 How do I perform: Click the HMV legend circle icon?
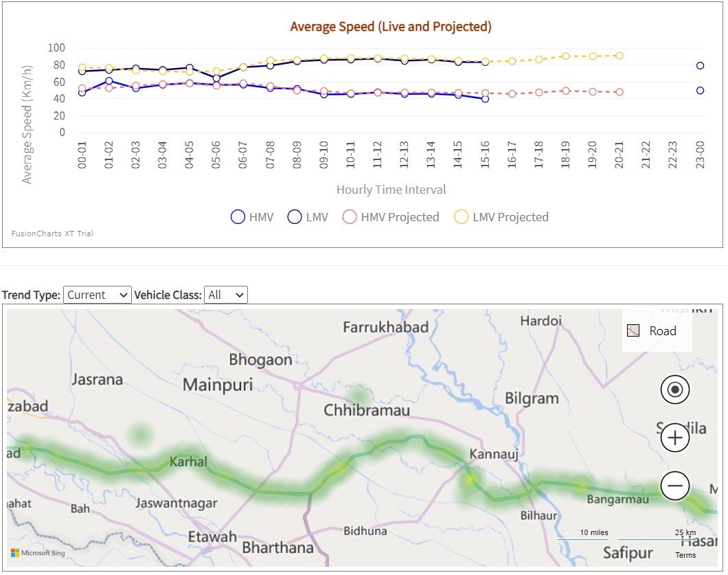pyautogui.click(x=238, y=217)
